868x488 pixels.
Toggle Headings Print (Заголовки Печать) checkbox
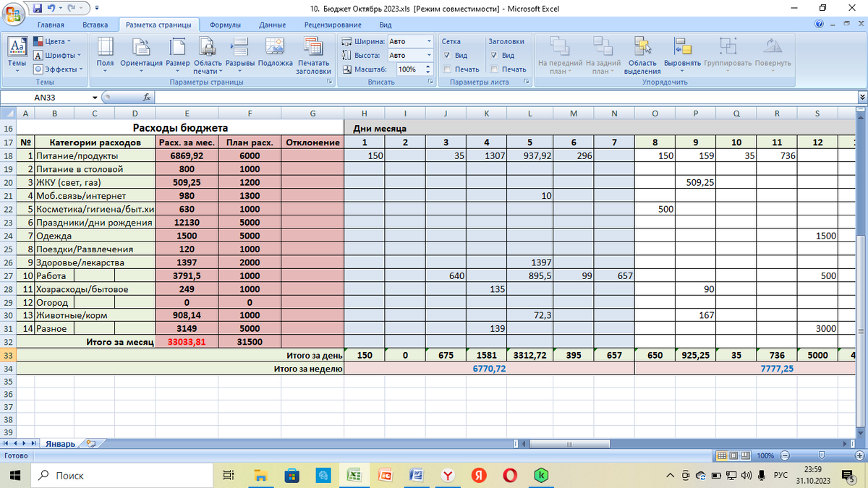pyautogui.click(x=494, y=69)
